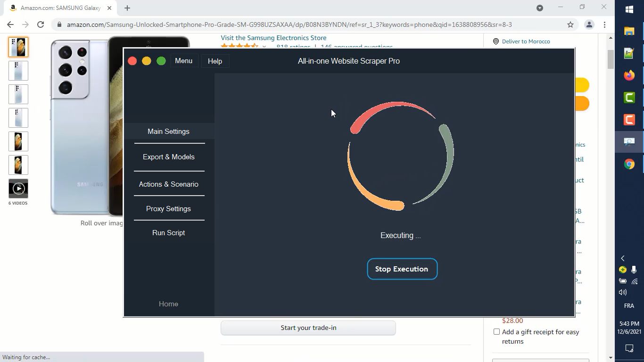Go forward in Chrome history
The image size is (644, 362).
tap(25, 25)
